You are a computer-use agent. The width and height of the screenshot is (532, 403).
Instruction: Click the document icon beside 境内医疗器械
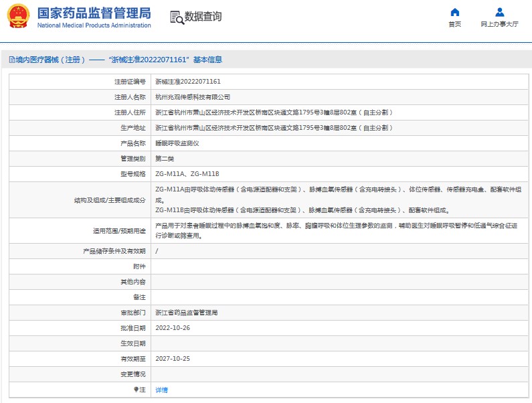click(11, 60)
